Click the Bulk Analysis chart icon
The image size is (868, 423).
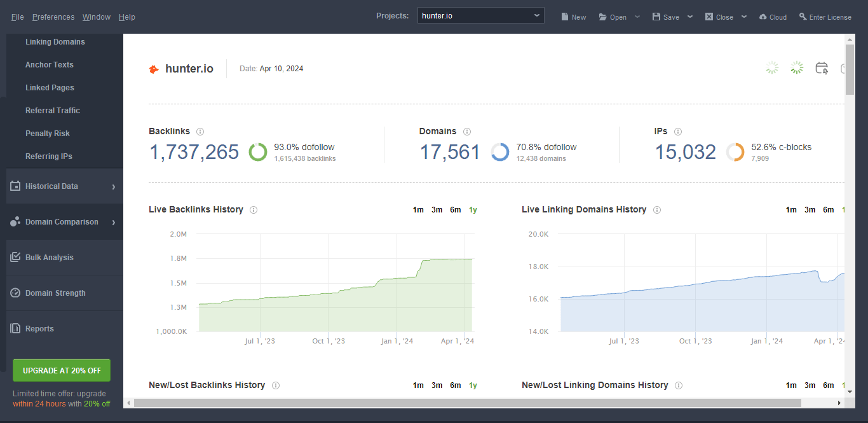click(15, 258)
